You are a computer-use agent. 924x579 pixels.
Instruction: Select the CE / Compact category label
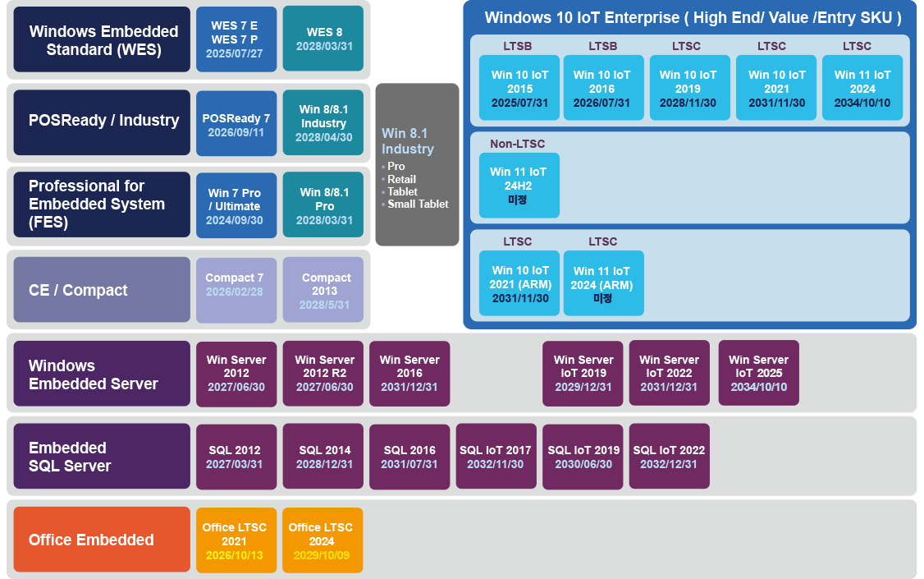coord(102,289)
